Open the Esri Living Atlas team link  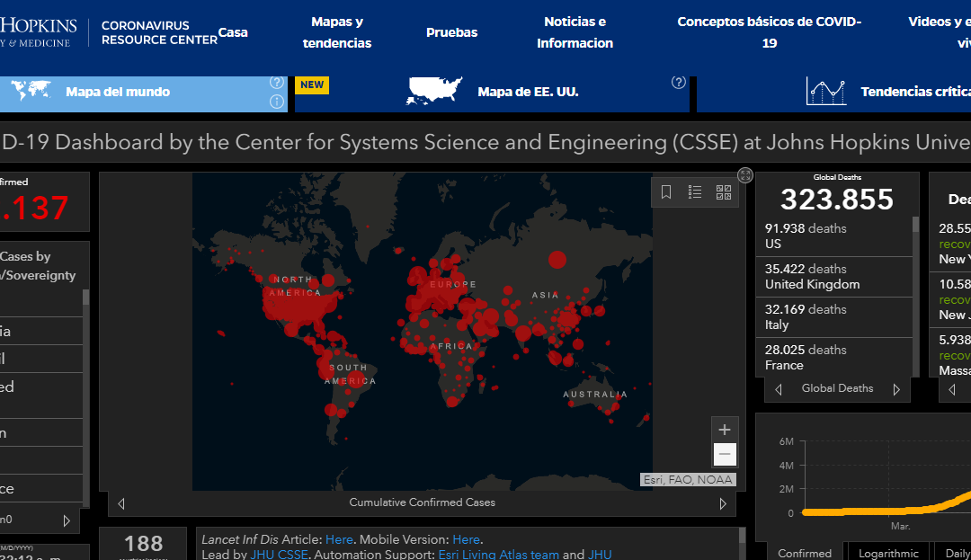click(498, 555)
